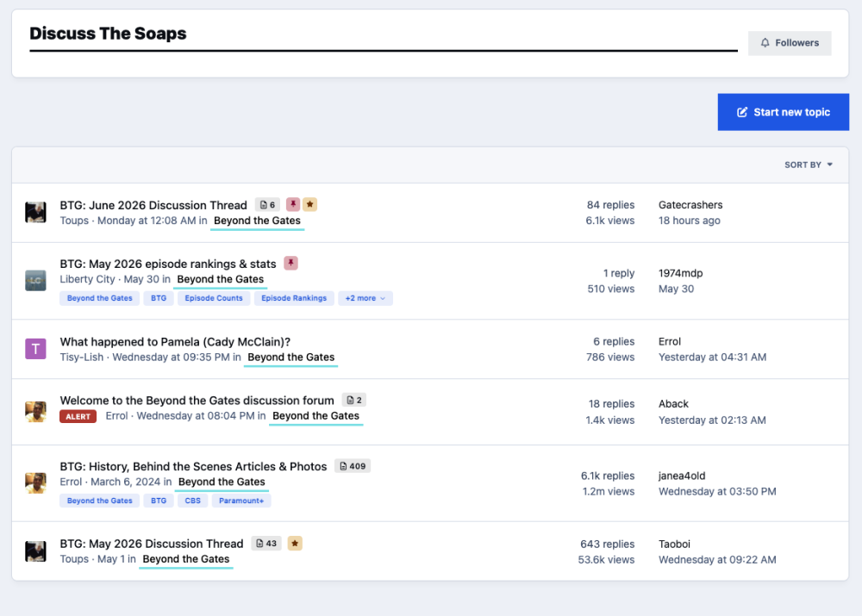Select BTG tag on episode rankings thread
The height and width of the screenshot is (616, 862).
[159, 298]
